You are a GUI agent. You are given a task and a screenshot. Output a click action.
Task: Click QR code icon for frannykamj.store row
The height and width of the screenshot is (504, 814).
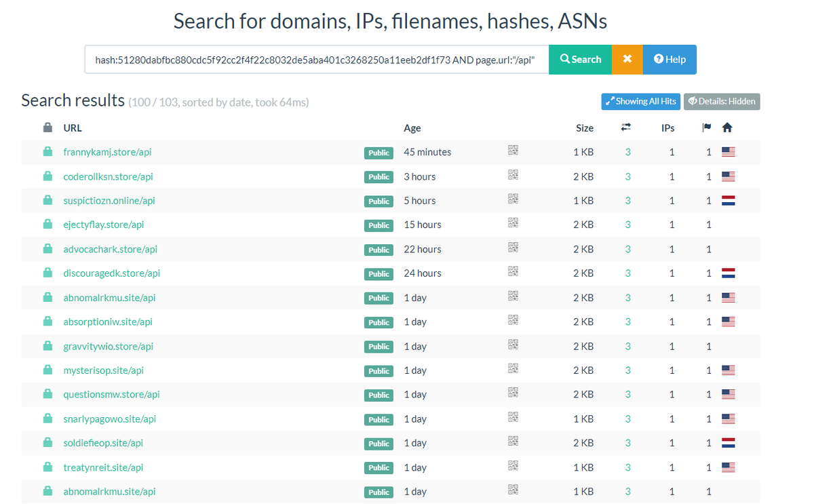pyautogui.click(x=513, y=151)
